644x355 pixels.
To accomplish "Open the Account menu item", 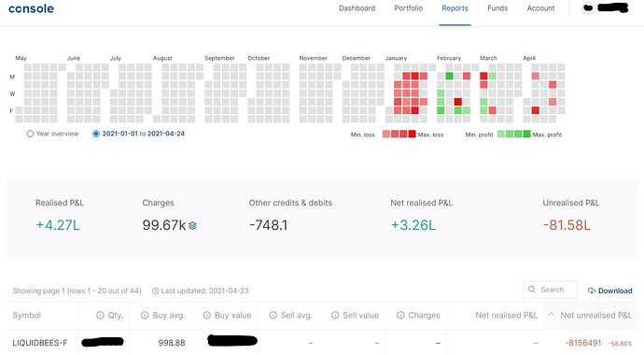I will coord(540,8).
